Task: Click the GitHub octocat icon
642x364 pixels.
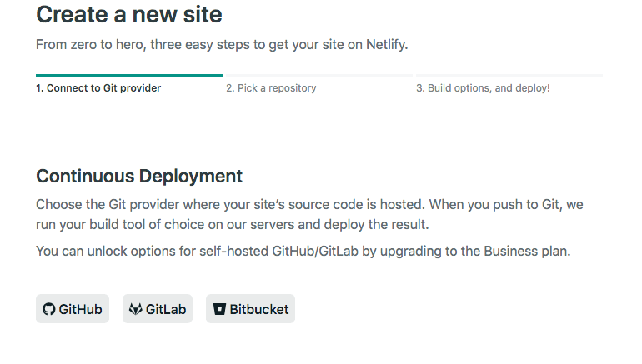Action: point(48,309)
